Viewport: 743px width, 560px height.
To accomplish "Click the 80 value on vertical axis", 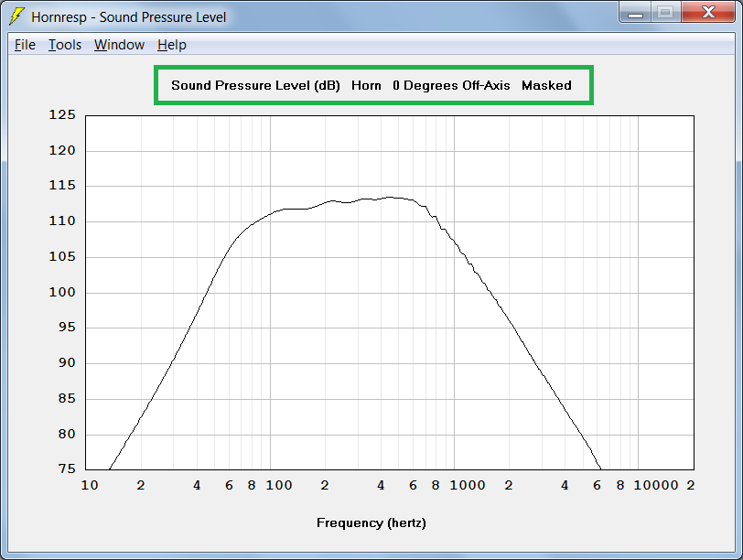I will point(67,434).
